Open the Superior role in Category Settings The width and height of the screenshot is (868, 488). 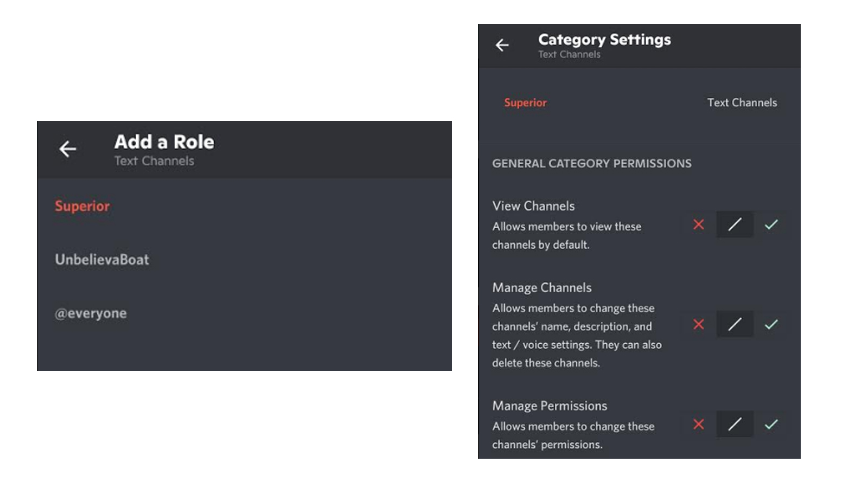tap(525, 102)
